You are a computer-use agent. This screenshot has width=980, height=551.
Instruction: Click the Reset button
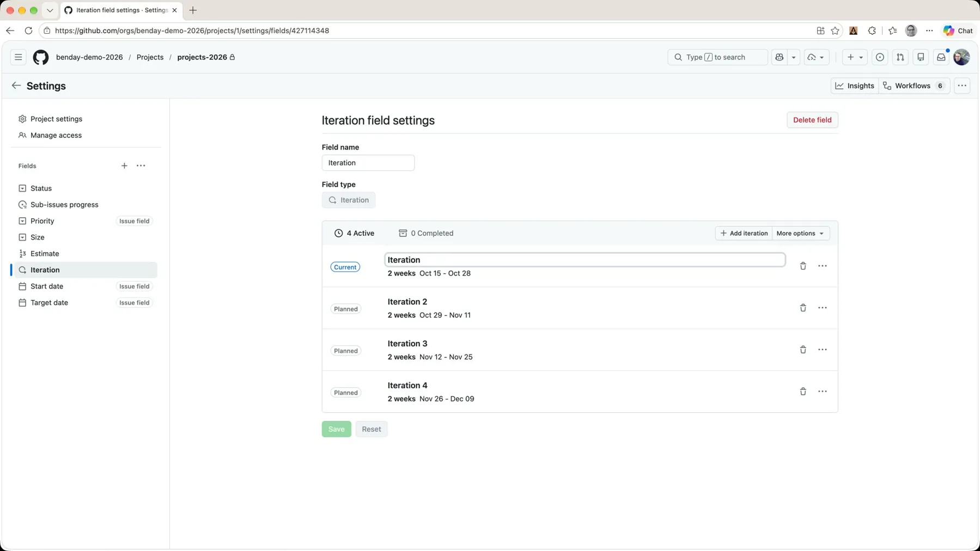click(x=372, y=429)
